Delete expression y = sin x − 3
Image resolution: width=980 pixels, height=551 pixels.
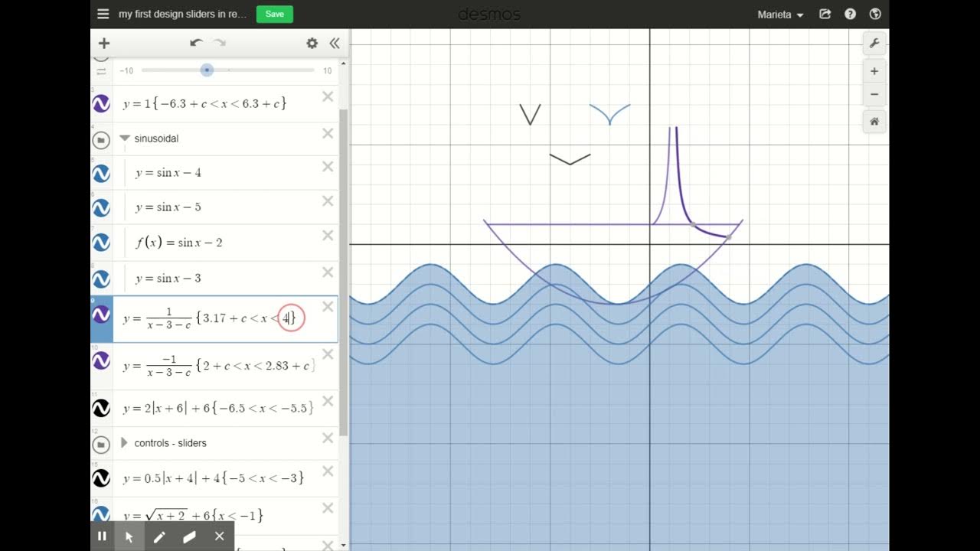click(x=328, y=272)
